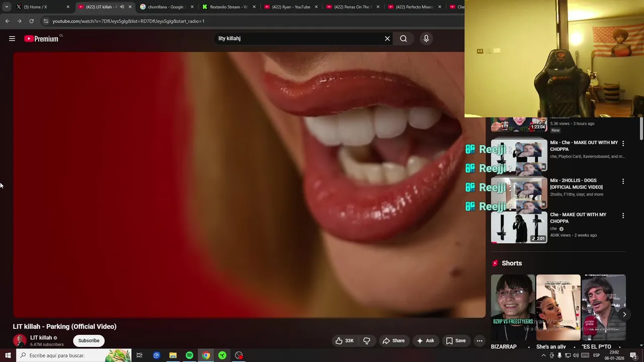Viewport: 644px width, 362px height.
Task: Switch ESP keyboard language
Action: pyautogui.click(x=597, y=355)
